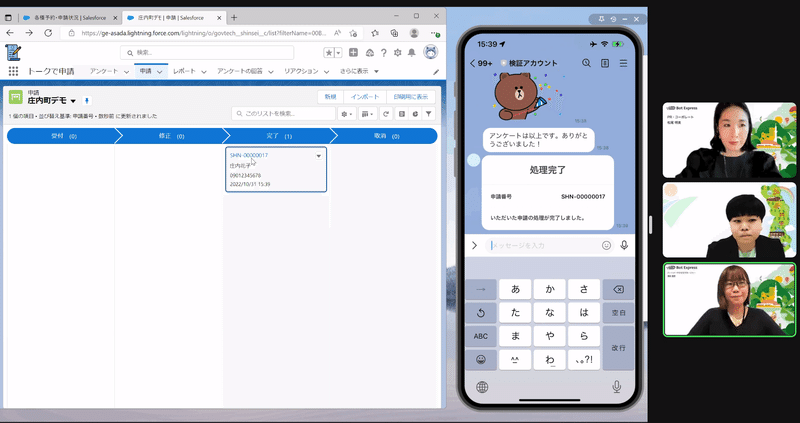Viewport: 800px width, 423px height.
Task: Click the Salesforce global search box
Action: [x=207, y=53]
